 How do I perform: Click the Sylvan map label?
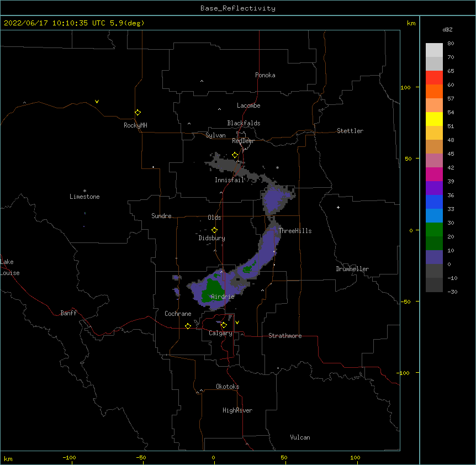pyautogui.click(x=215, y=135)
